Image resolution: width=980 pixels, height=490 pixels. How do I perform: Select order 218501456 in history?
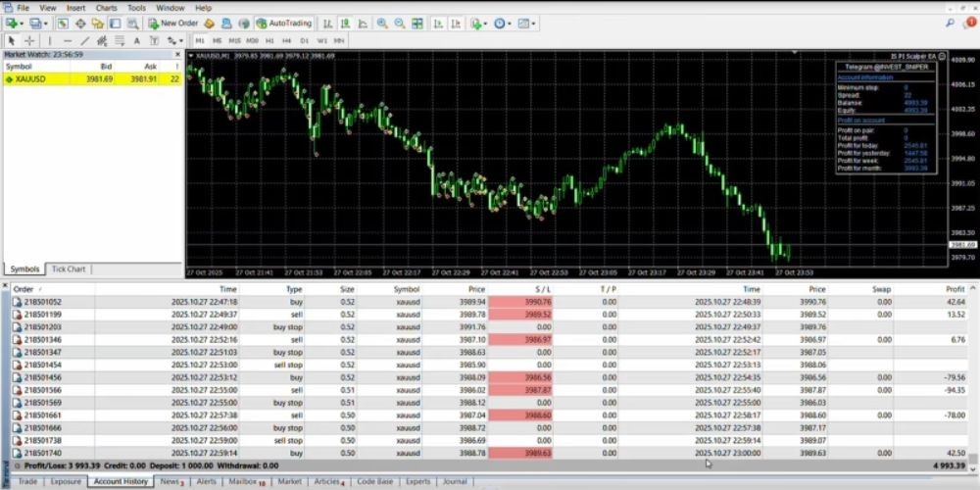pos(43,377)
